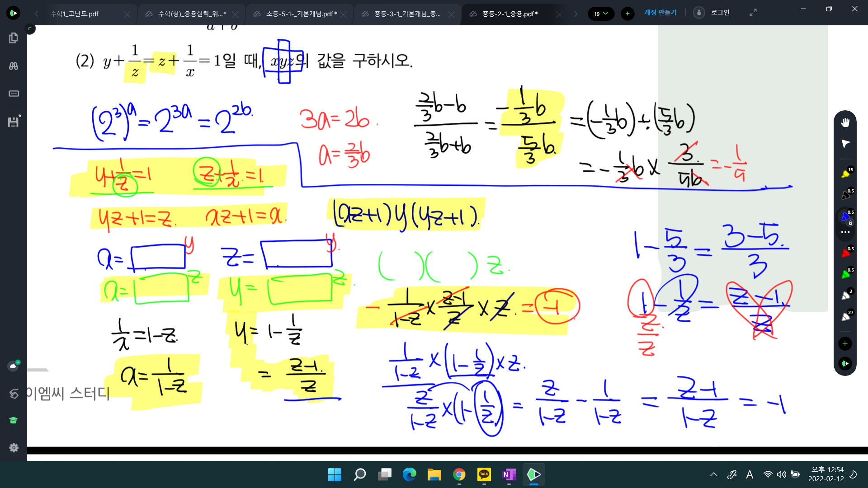Expand the page number 19 dropdown
Screen dimensions: 868x488
601,14
